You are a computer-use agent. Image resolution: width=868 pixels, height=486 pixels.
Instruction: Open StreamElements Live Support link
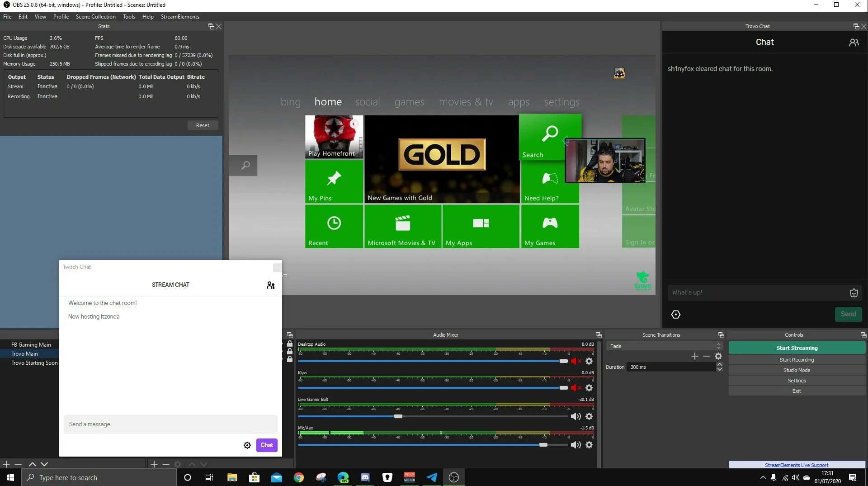[x=797, y=465]
